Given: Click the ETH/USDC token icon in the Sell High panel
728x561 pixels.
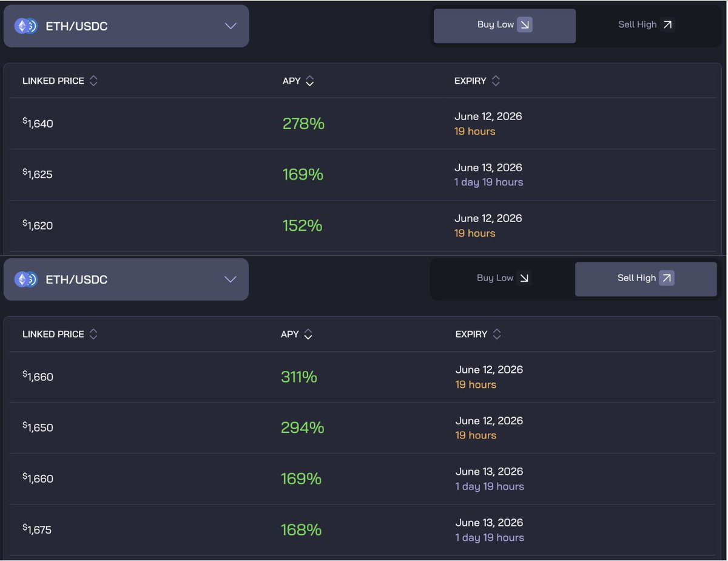Looking at the screenshot, I should tap(26, 279).
